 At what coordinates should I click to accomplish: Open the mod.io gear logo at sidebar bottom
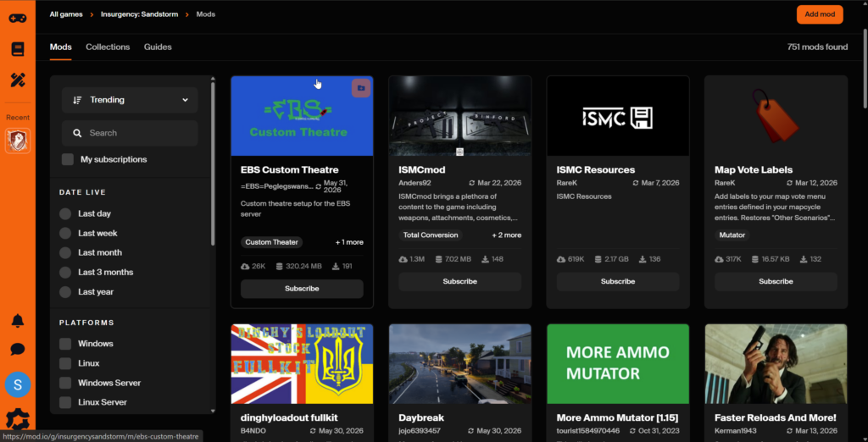[x=18, y=421]
